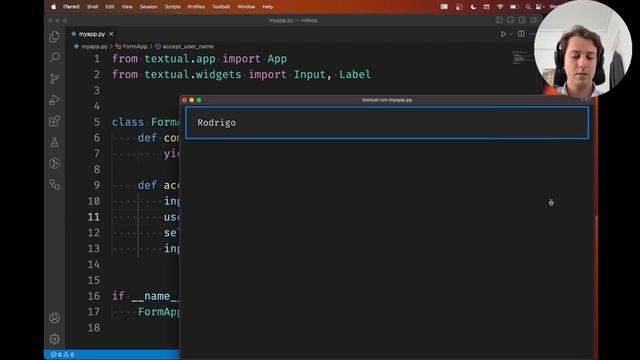Run the Python file with play button
This screenshot has width=640, height=360.
[503, 34]
